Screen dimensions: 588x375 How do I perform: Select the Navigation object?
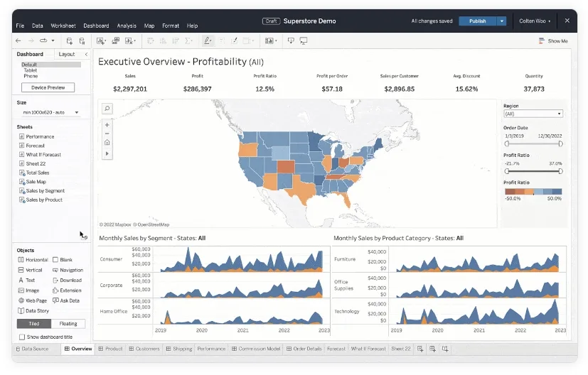click(x=68, y=270)
